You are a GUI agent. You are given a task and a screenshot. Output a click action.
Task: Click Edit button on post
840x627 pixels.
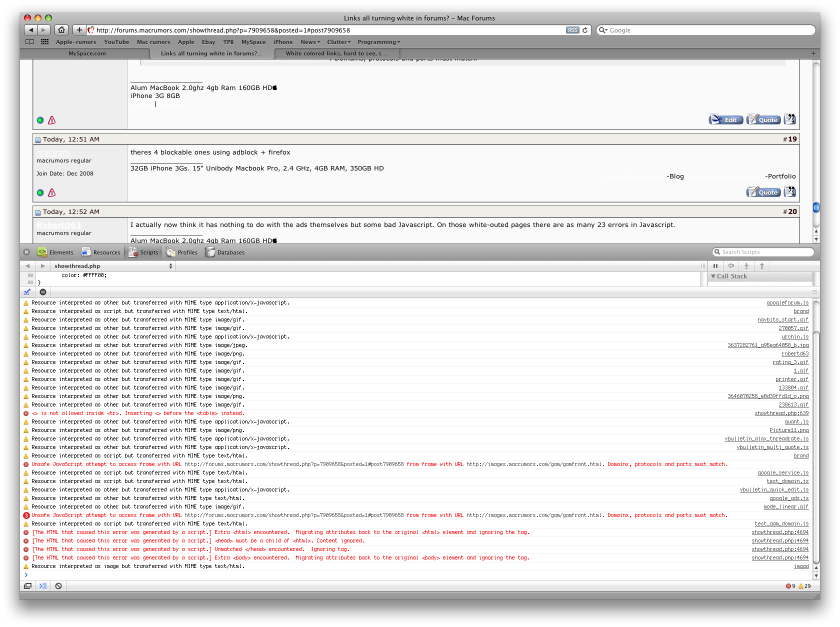coord(726,119)
